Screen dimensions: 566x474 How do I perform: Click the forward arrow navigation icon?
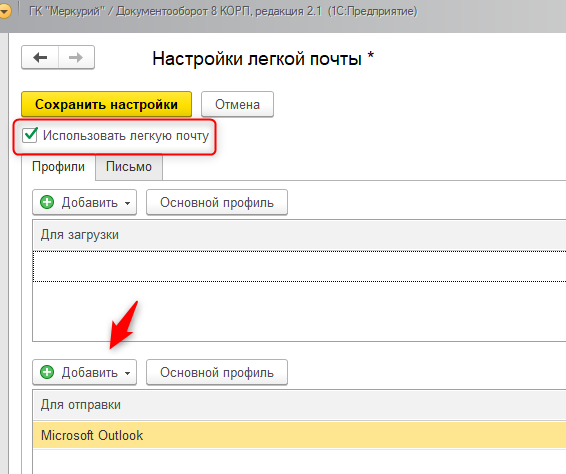point(76,57)
